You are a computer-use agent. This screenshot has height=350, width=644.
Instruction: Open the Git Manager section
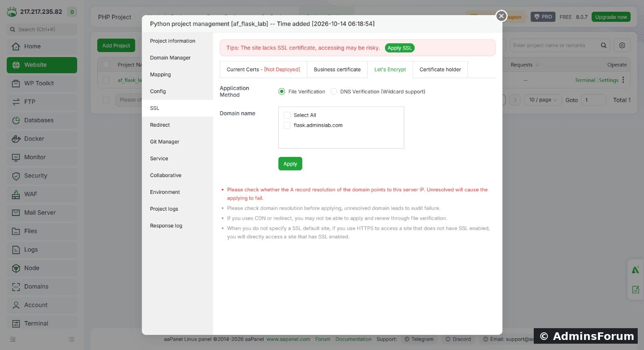(177, 142)
